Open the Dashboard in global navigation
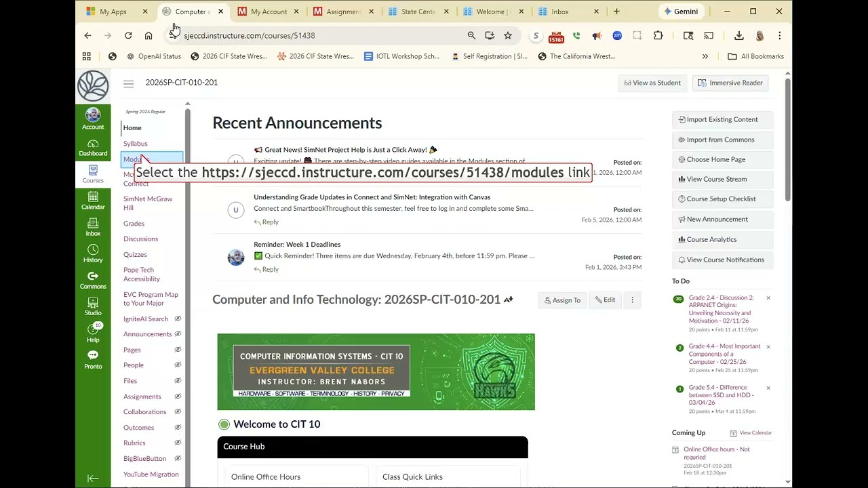This screenshot has width=868, height=488. pos(93,147)
